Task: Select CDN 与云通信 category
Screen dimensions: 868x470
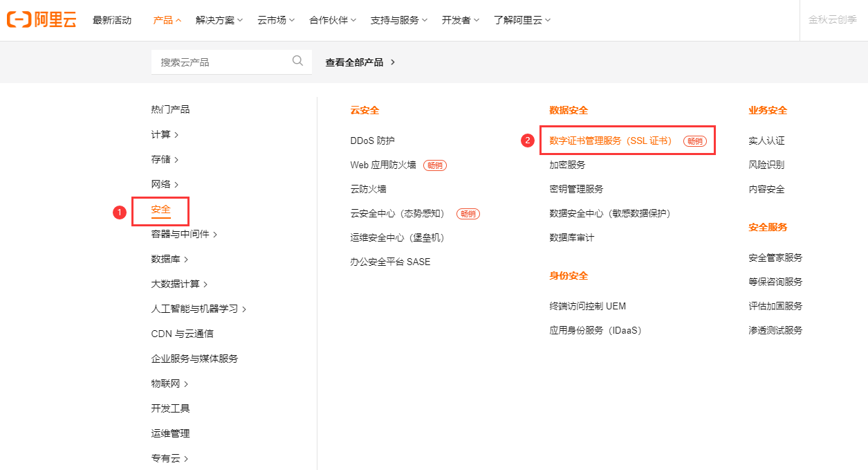Action: [x=183, y=334]
